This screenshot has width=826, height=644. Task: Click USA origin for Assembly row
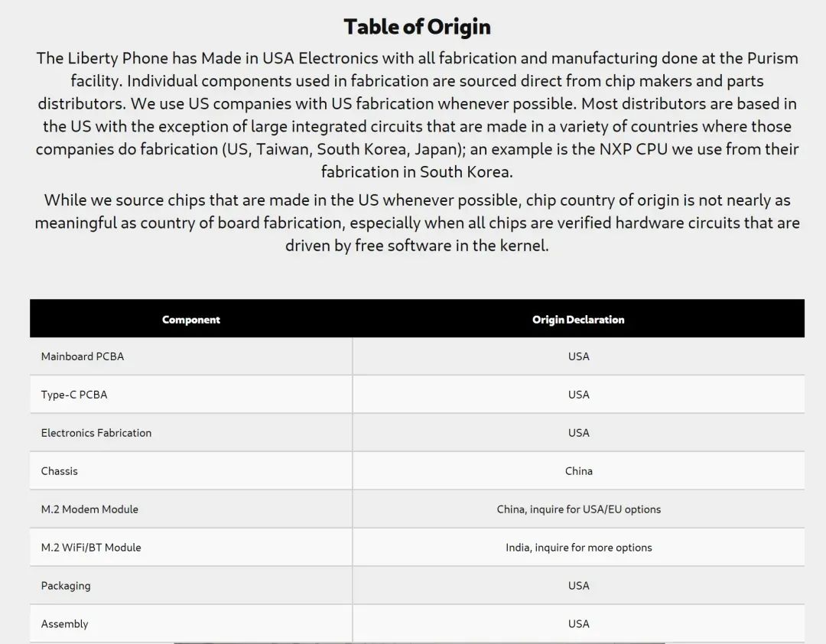[578, 624]
